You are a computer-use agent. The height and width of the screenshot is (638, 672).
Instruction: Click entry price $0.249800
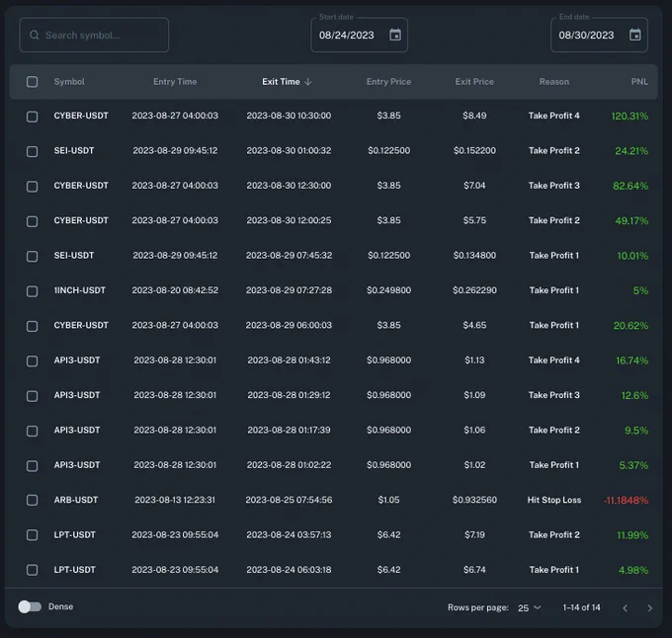[388, 290]
